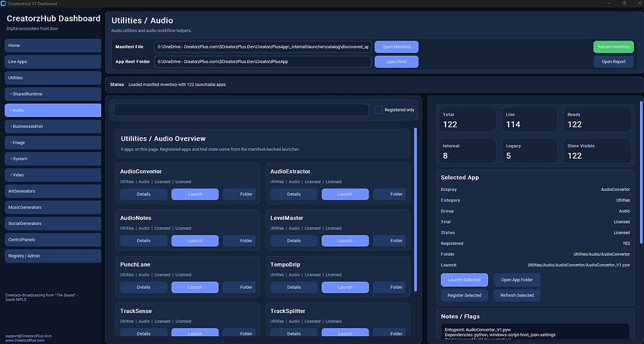Viewport: 644px width, 344px height.
Task: Open the BusinessAdmin subcategory
Action: (x=53, y=127)
